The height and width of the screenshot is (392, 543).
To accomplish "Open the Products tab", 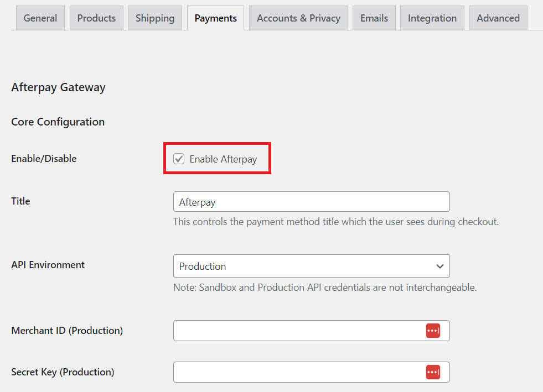I will click(96, 18).
